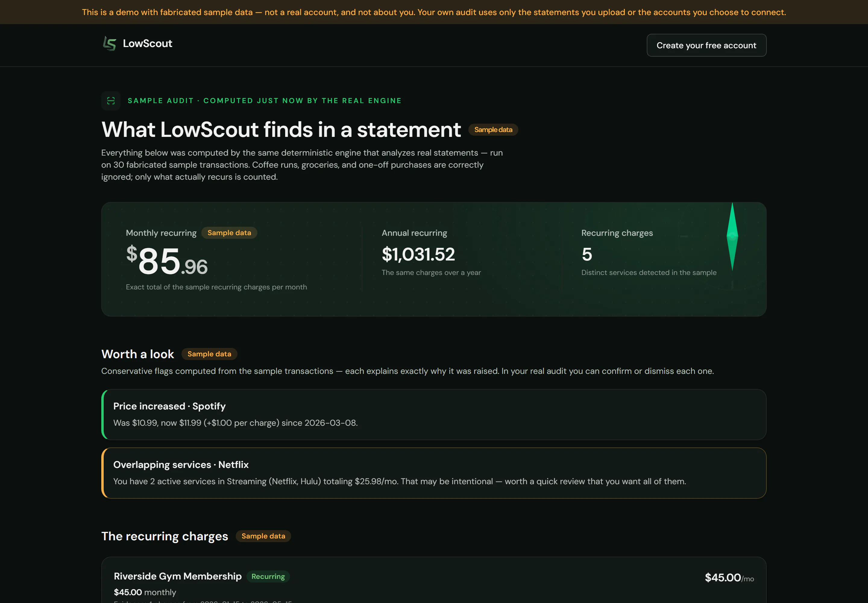Image resolution: width=868 pixels, height=603 pixels.
Task: Click Distinct services detected in the sample text
Action: 649,273
